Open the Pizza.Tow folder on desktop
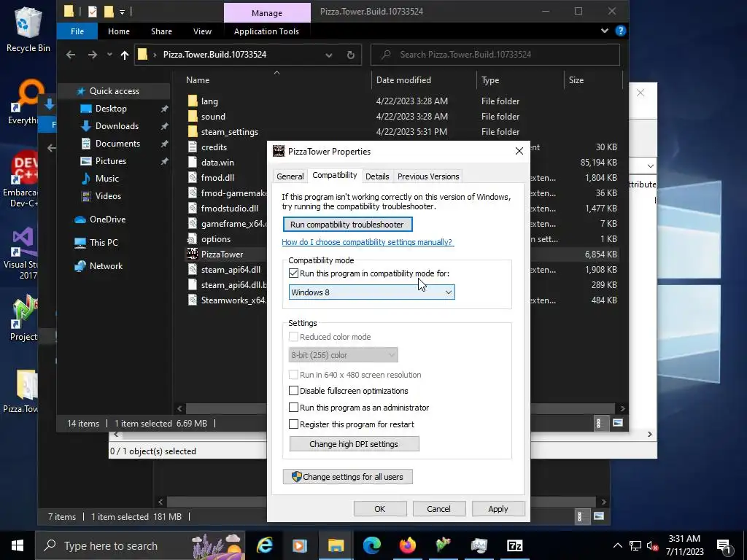747x560 pixels. point(20,391)
